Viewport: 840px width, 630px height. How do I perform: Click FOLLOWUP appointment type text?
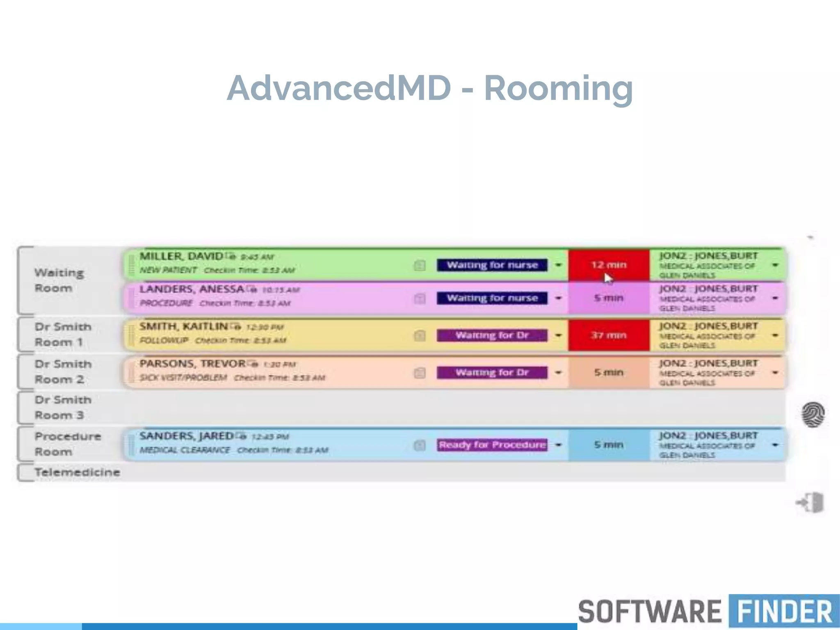click(164, 340)
